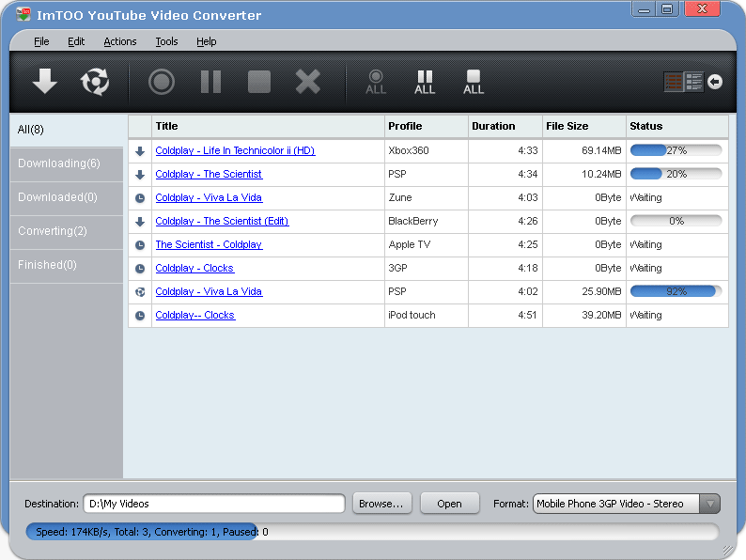
Task: Open the Help menu
Action: pos(207,42)
